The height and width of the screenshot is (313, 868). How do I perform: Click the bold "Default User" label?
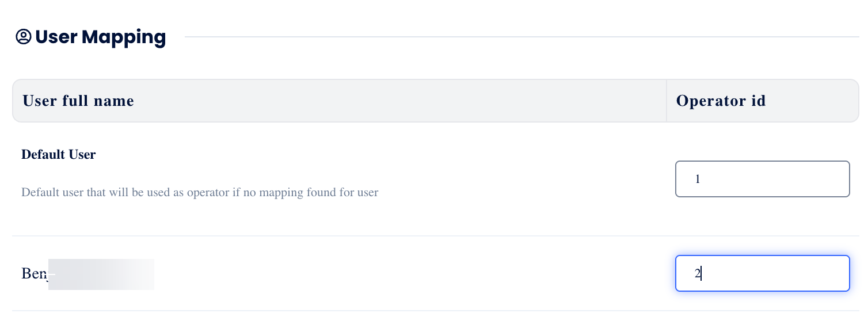[58, 155]
